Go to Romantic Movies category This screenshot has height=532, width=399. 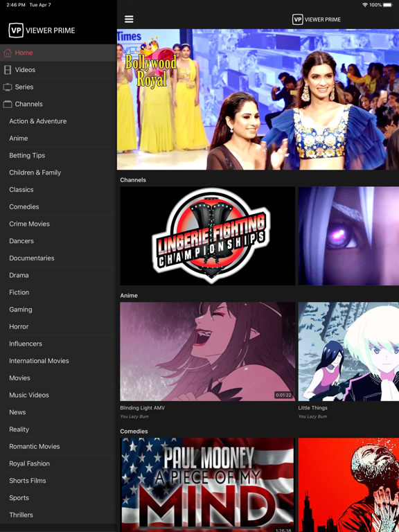click(x=58, y=447)
